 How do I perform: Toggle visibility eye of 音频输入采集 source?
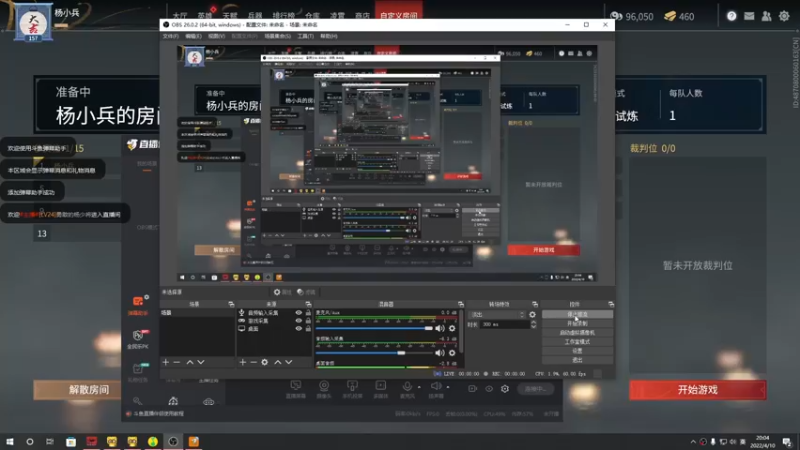tap(298, 313)
